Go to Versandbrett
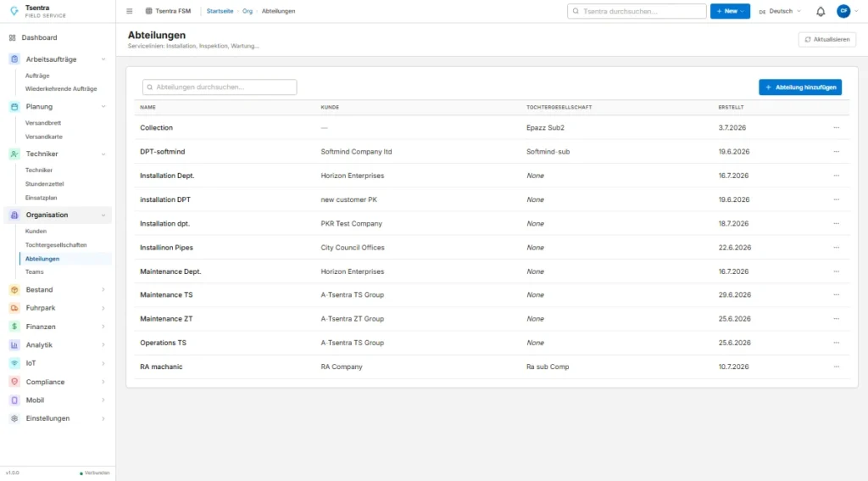The width and height of the screenshot is (868, 481). (43, 123)
